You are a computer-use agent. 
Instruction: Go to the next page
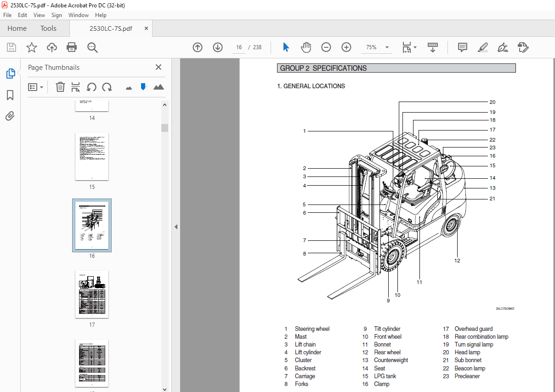(x=217, y=47)
